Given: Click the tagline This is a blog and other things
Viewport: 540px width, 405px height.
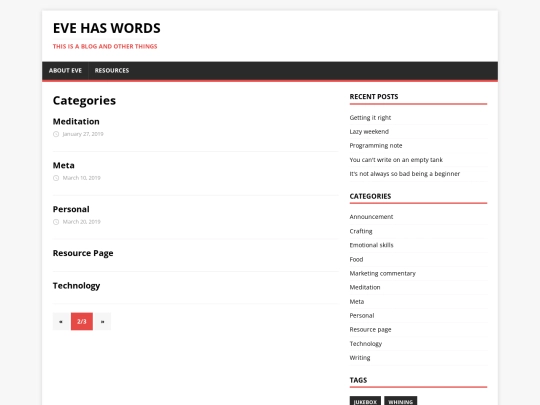Looking at the screenshot, I should (x=105, y=46).
